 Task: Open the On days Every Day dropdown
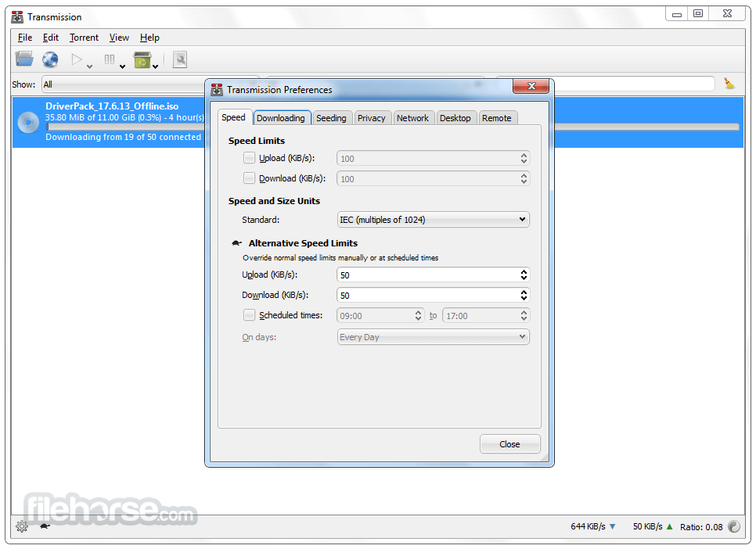[433, 337]
